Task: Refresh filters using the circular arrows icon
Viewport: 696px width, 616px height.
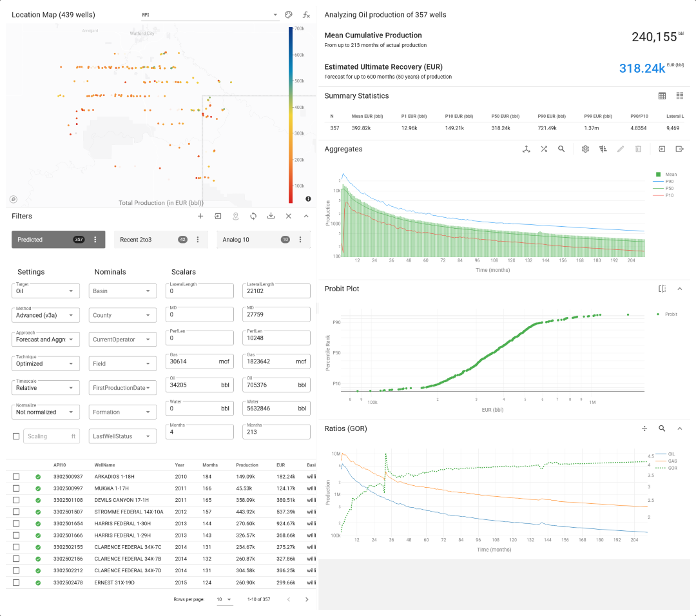Action: (x=253, y=216)
